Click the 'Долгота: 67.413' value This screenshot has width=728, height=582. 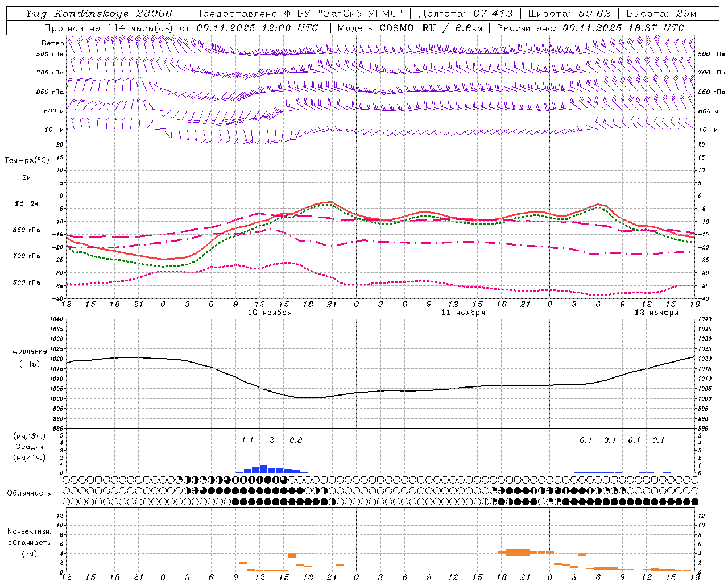click(466, 14)
